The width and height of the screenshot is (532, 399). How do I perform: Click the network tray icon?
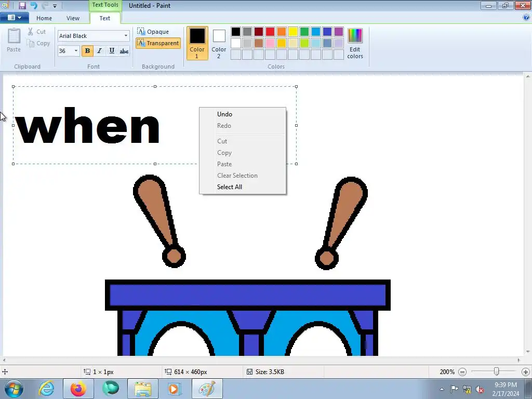pos(467,390)
